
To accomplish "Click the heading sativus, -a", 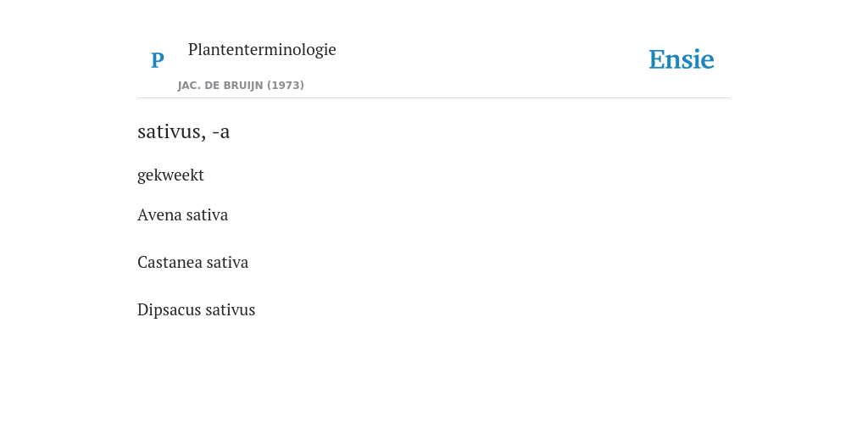I will (x=183, y=131).
